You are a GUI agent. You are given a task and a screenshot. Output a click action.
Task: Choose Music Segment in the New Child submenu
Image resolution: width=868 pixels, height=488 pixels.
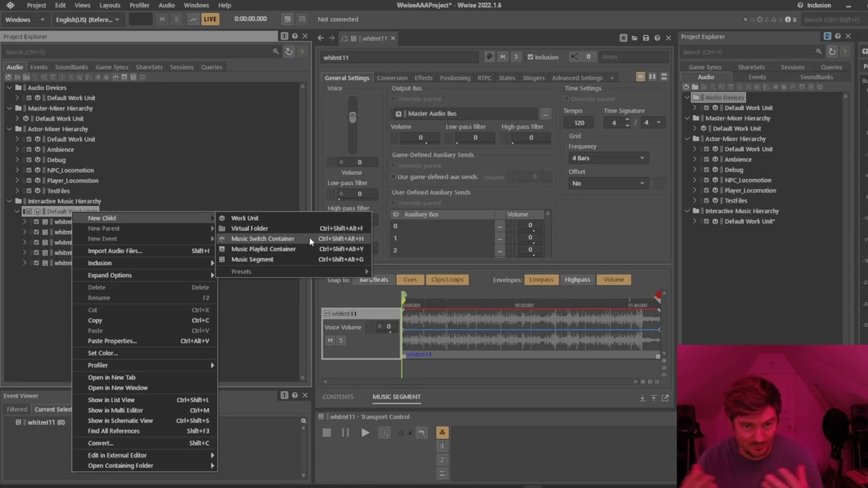pos(292,259)
